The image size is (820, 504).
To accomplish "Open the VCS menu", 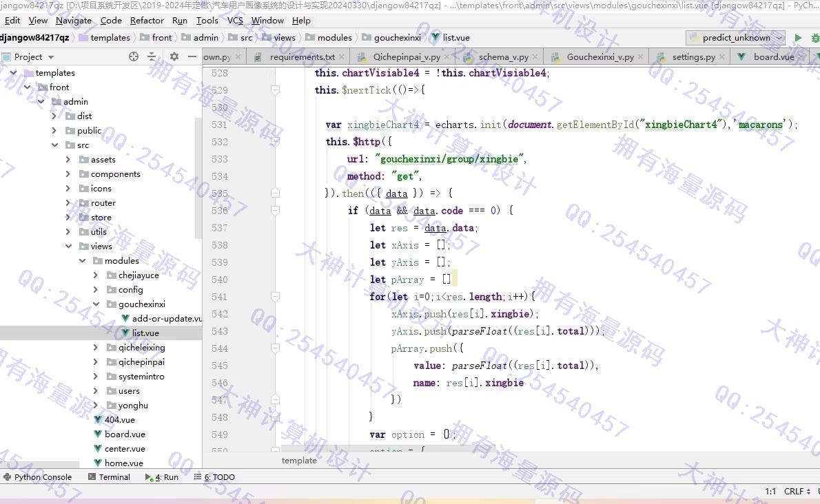I will point(236,21).
